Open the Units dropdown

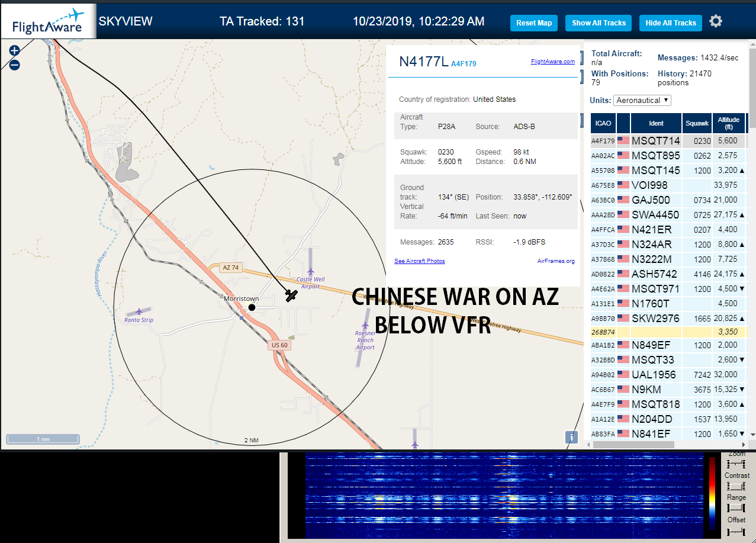tap(642, 100)
